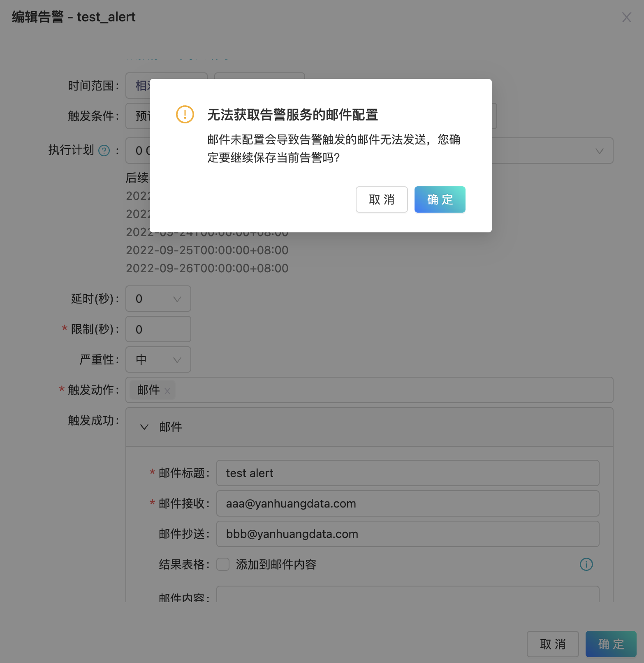Viewport: 644px width, 663px height.
Task: Open the 延时(秒) dropdown
Action: pyautogui.click(x=158, y=299)
